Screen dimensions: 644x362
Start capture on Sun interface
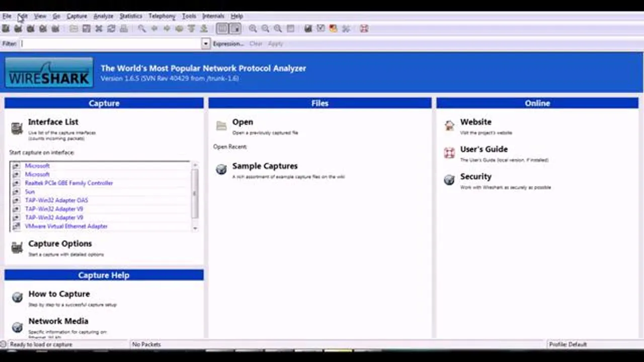(30, 192)
